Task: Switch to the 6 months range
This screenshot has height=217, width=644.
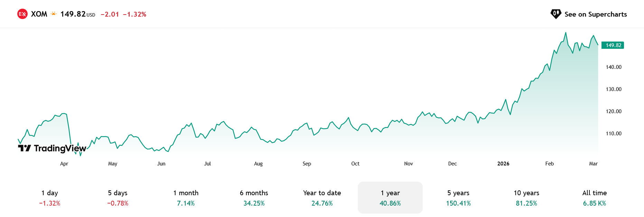Action: (x=254, y=198)
